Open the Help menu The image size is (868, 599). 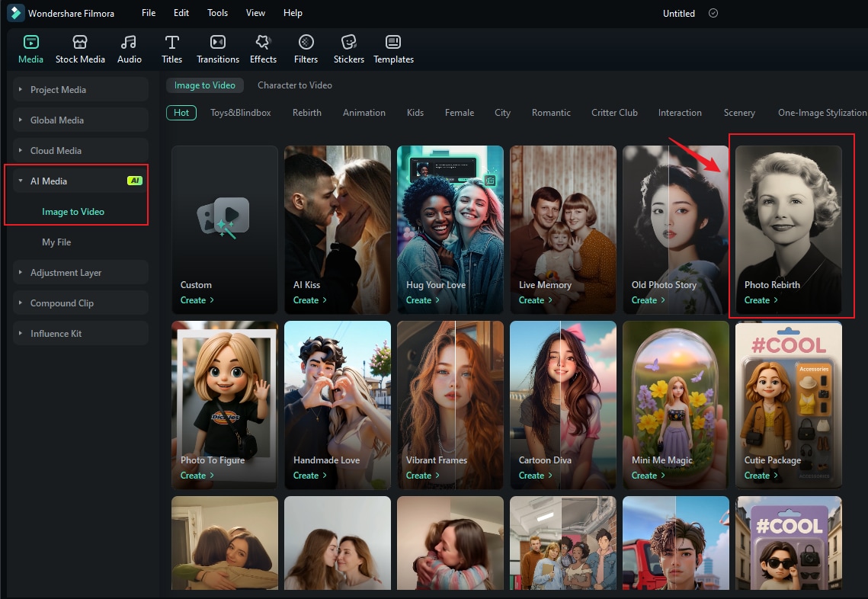click(293, 13)
